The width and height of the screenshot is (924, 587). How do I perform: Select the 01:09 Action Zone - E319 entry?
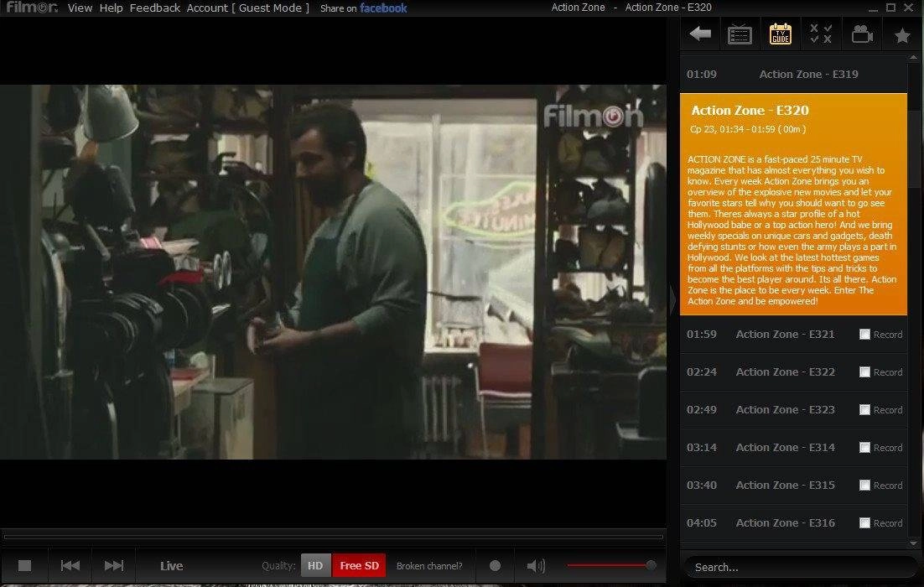coord(793,75)
